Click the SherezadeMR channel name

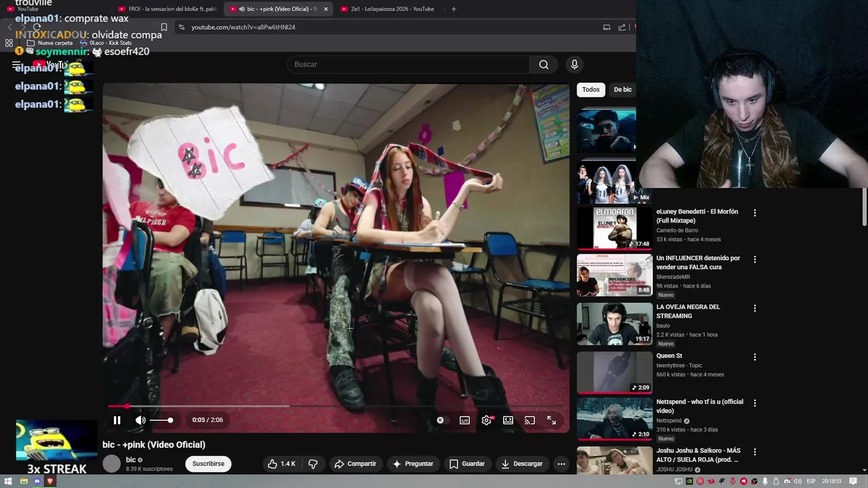point(673,277)
